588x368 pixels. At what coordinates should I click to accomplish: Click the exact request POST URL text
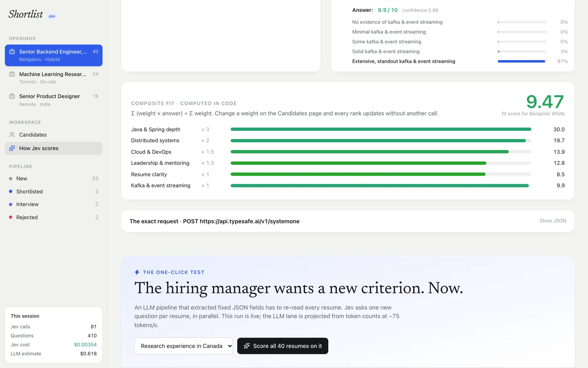pyautogui.click(x=215, y=221)
